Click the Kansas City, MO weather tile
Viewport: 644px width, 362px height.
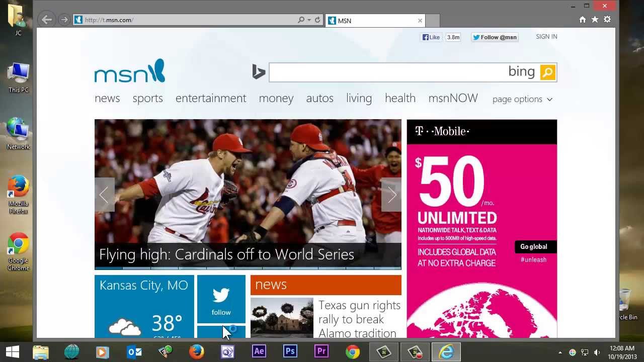tap(144, 306)
